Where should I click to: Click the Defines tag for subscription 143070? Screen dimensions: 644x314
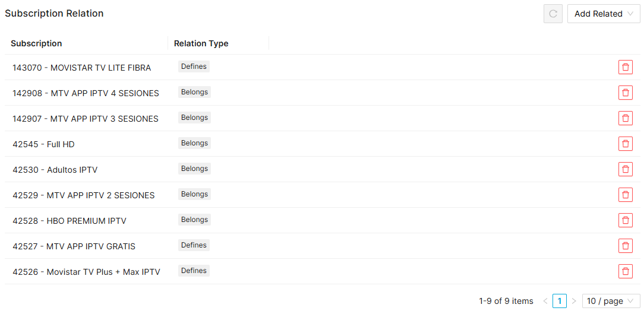click(194, 66)
